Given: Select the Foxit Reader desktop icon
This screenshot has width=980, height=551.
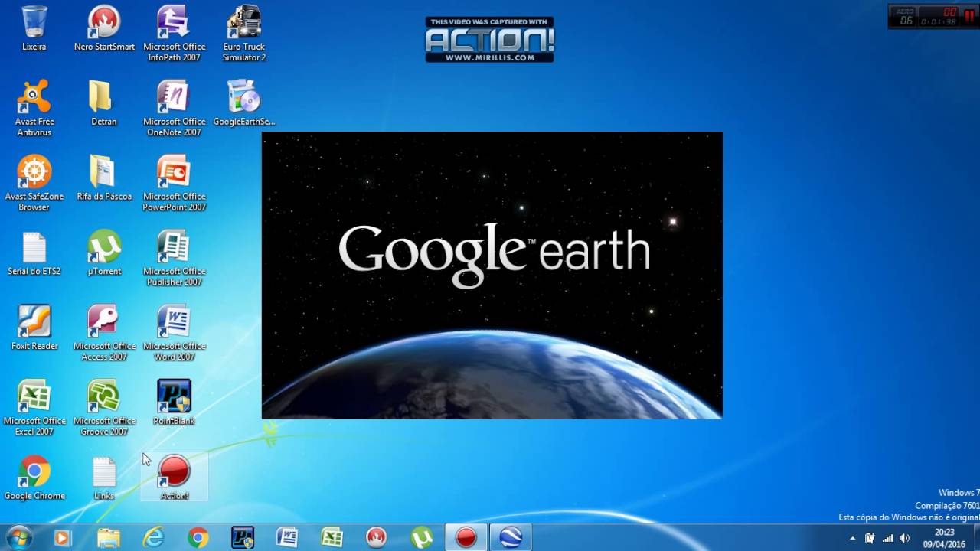Looking at the screenshot, I should (34, 328).
